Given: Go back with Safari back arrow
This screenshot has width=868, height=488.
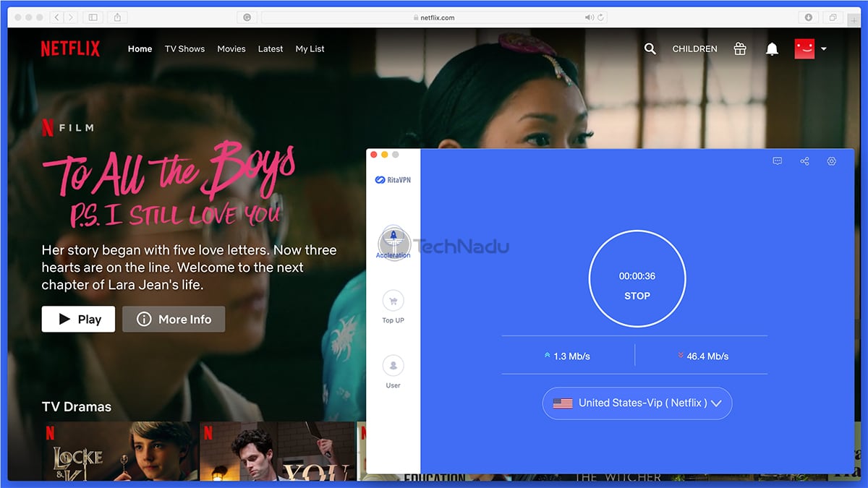Looking at the screenshot, I should pos(56,17).
